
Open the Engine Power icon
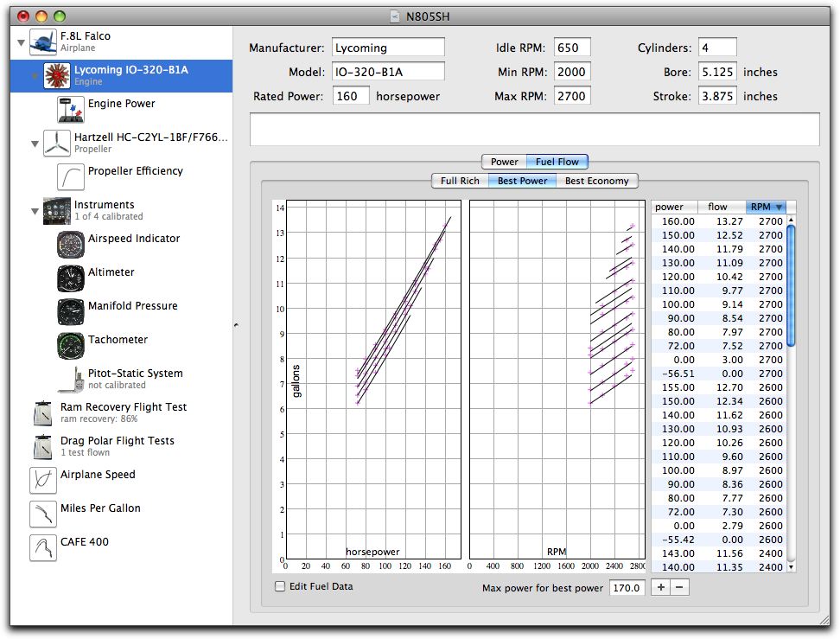point(71,109)
